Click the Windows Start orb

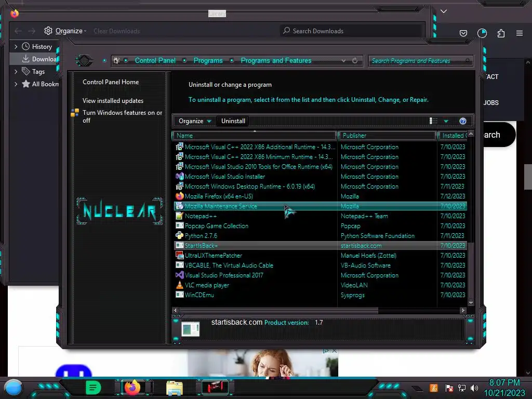click(13, 388)
